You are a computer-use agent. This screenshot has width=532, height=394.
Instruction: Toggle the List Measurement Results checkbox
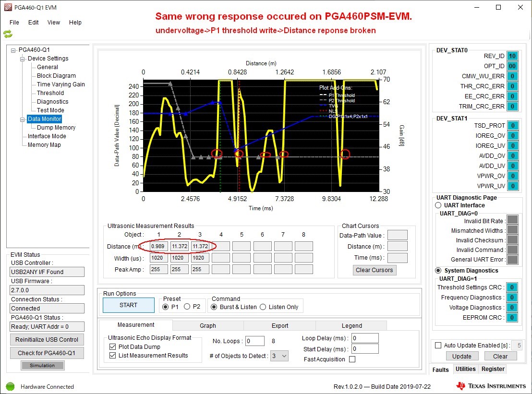tap(113, 355)
